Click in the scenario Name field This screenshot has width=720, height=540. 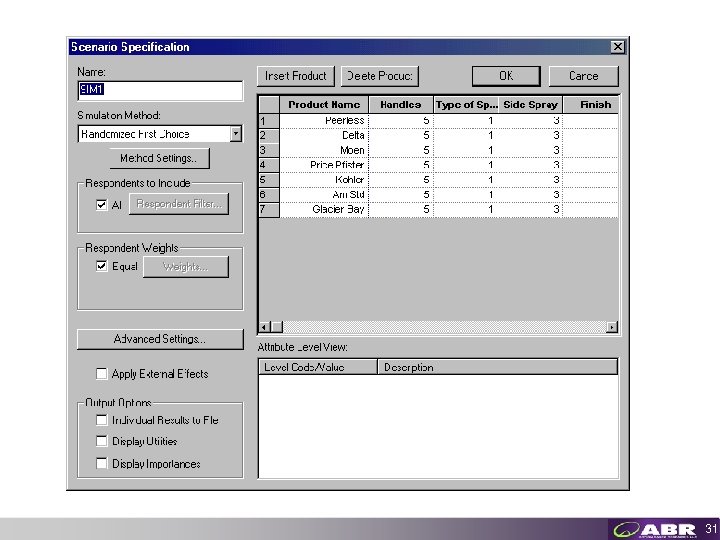click(160, 90)
